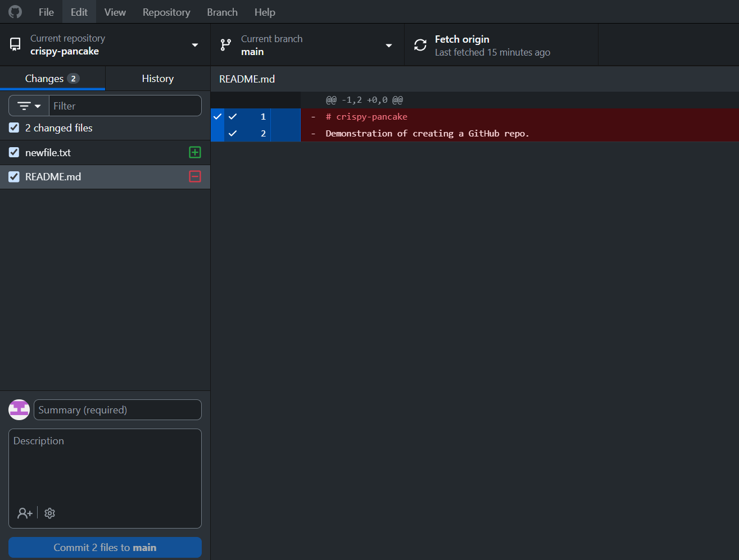Screen dimensions: 739x560
Task: Click the repository icon beside crispy-pancake
Action: point(15,44)
